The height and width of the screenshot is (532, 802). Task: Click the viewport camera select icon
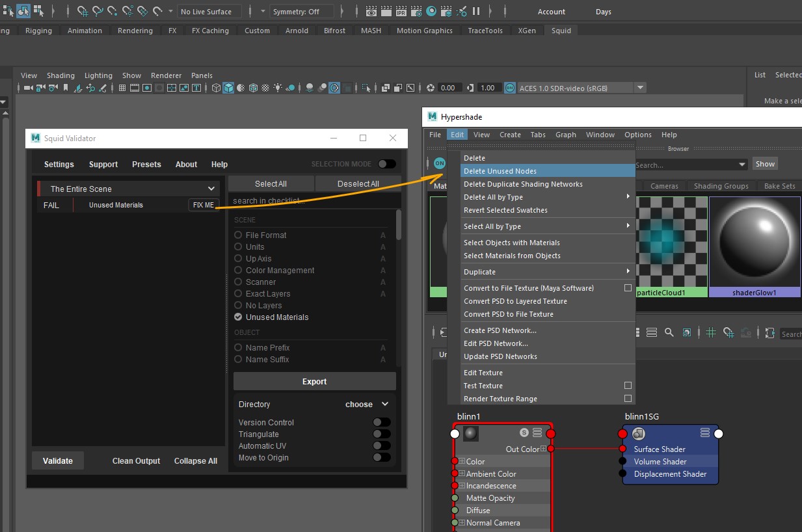[28, 88]
